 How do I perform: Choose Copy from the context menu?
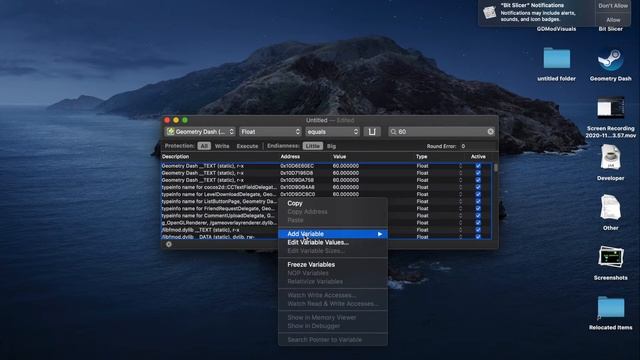click(x=333, y=203)
